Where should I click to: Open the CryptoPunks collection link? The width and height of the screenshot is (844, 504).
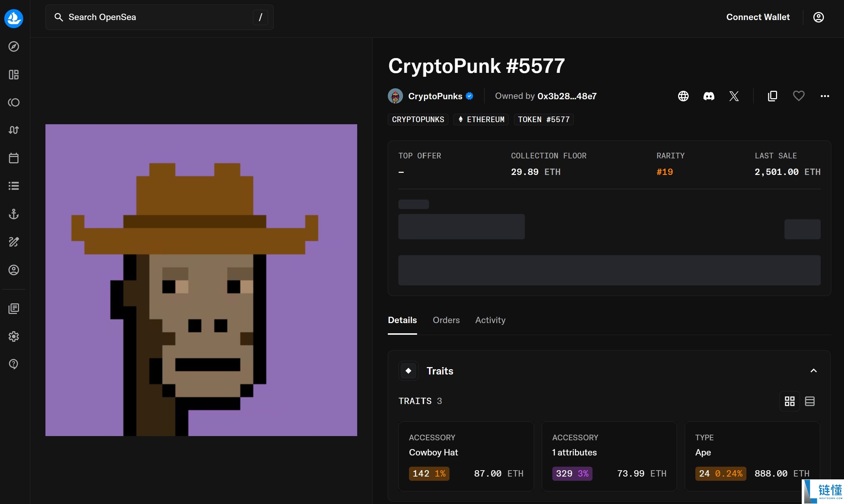click(435, 96)
